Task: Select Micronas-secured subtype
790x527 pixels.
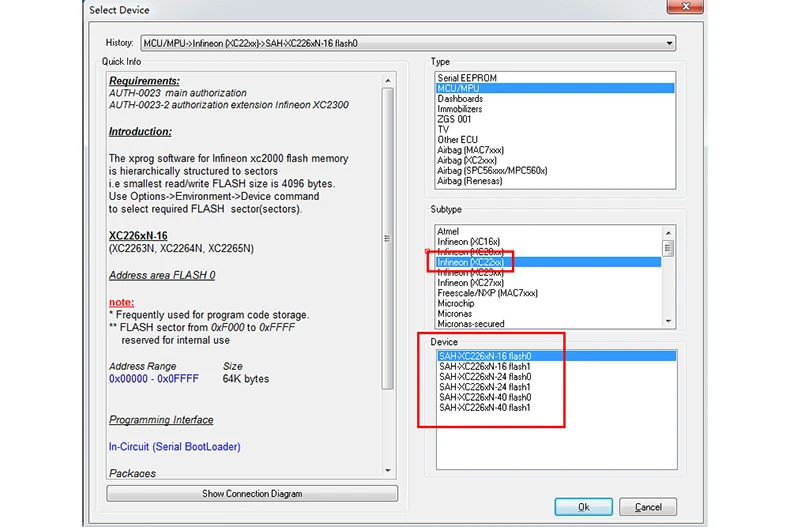Action: click(548, 323)
